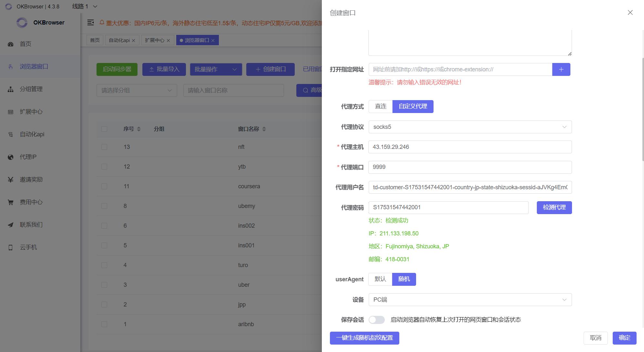Select the 直连 proxy mode option
The width and height of the screenshot is (644, 352).
point(381,106)
